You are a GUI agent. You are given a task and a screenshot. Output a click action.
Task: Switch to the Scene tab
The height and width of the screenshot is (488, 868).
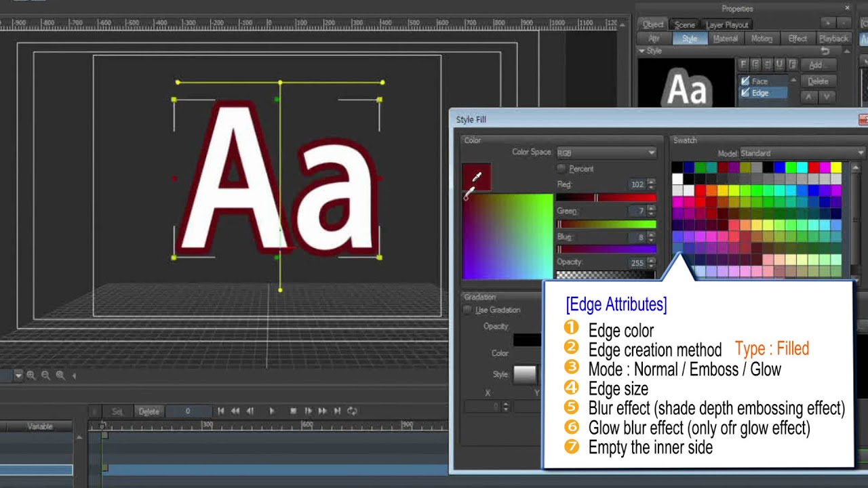(x=684, y=24)
